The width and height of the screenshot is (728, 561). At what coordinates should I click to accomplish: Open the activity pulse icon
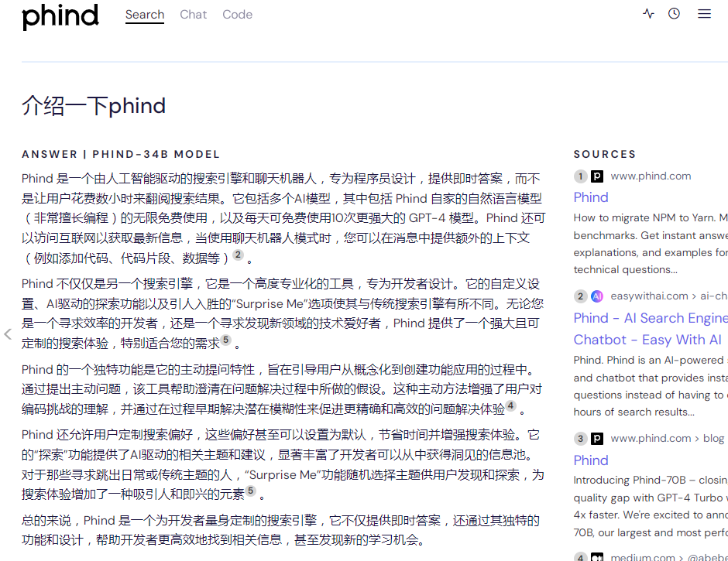pos(648,14)
